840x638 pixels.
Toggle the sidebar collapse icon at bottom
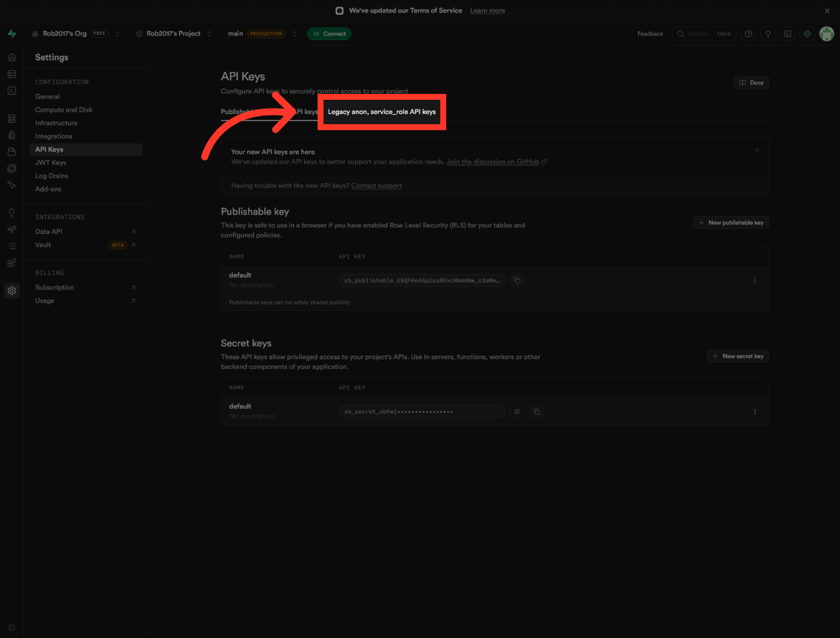pyautogui.click(x=12, y=628)
